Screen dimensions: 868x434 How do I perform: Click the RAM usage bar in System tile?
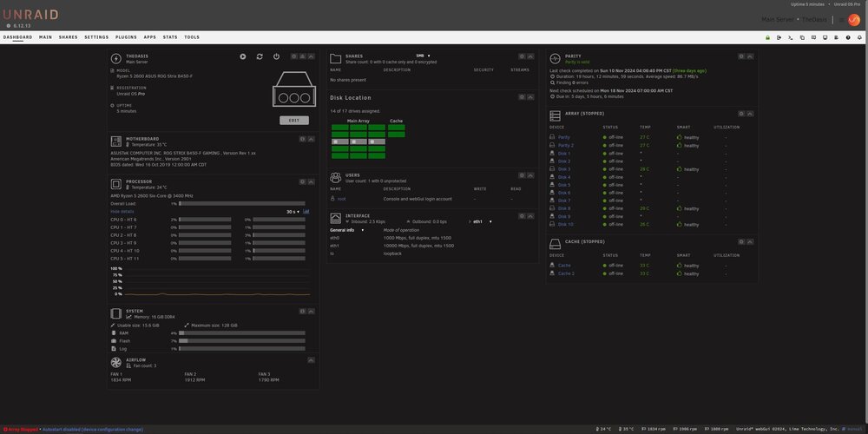pyautogui.click(x=242, y=333)
